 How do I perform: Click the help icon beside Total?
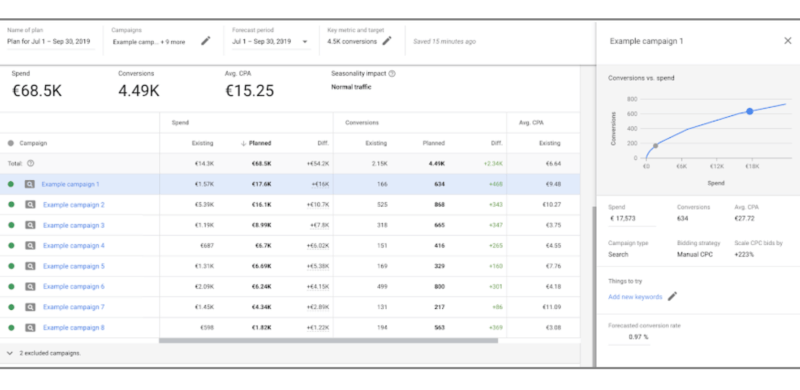[x=30, y=163]
